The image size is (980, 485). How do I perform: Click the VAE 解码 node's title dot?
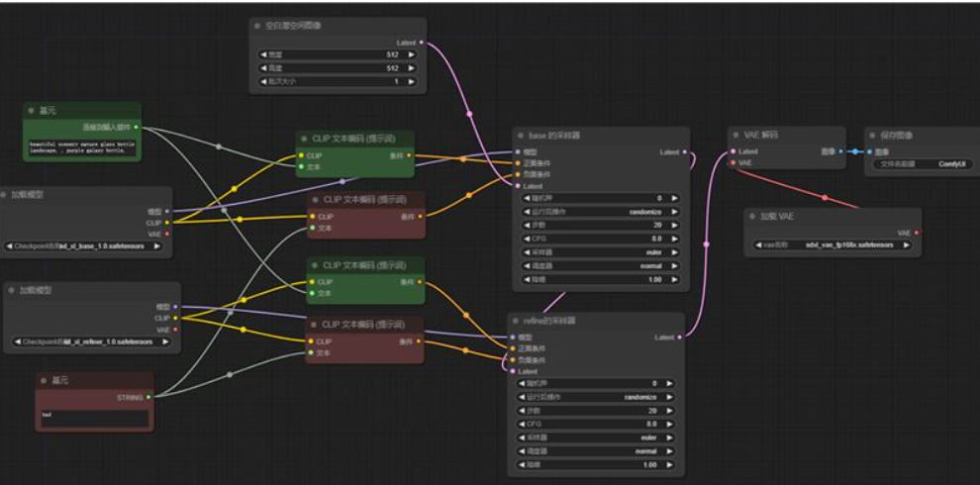pos(737,135)
